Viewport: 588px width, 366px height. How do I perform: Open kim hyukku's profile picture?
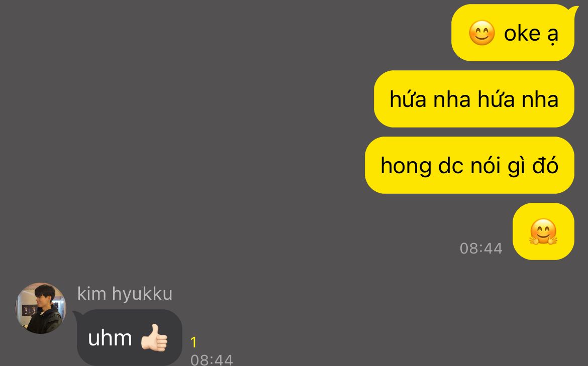41,308
